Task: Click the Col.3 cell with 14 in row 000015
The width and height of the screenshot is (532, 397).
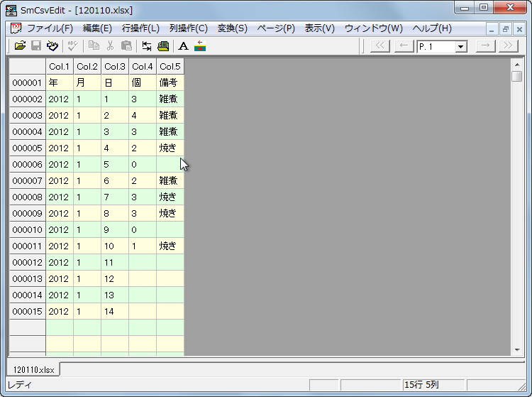Action: pyautogui.click(x=115, y=311)
